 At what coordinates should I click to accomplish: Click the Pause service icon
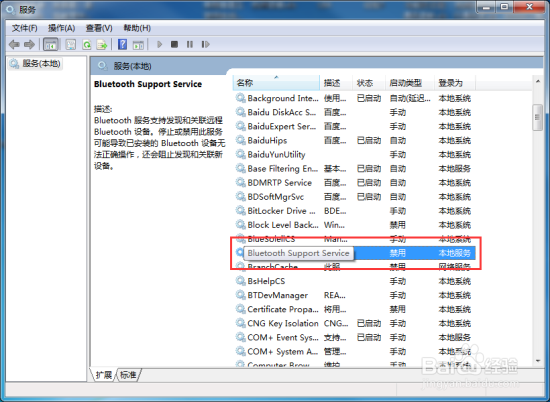click(190, 44)
